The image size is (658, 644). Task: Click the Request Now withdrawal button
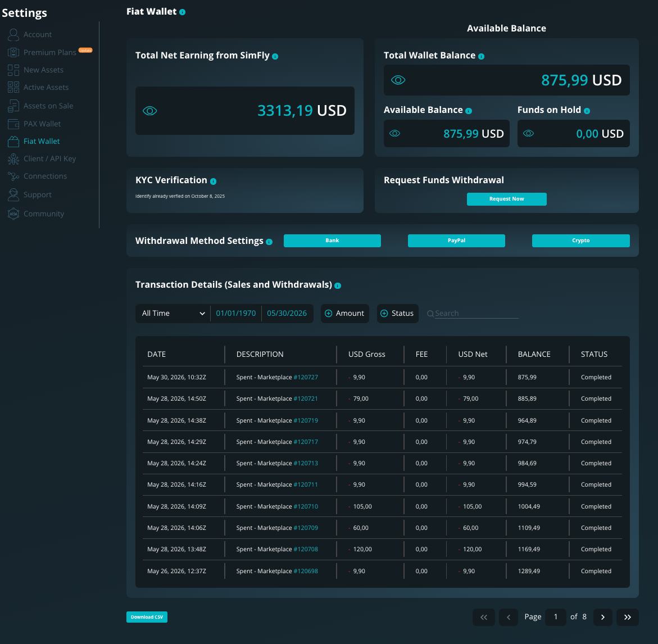(506, 199)
